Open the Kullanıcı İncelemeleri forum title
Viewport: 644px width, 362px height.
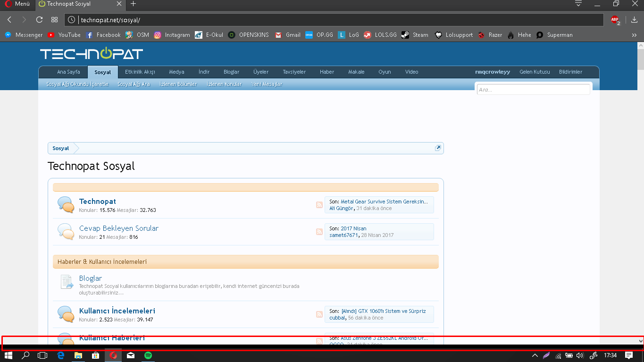pyautogui.click(x=117, y=311)
